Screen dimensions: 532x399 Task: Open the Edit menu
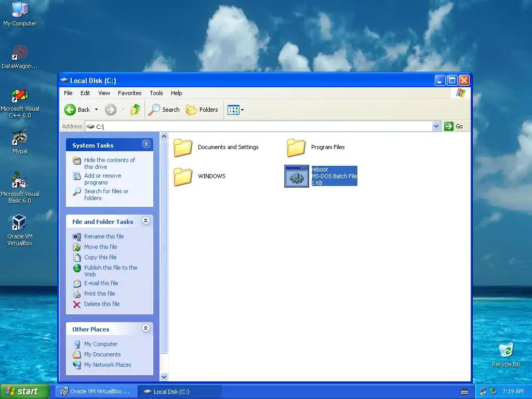[85, 93]
